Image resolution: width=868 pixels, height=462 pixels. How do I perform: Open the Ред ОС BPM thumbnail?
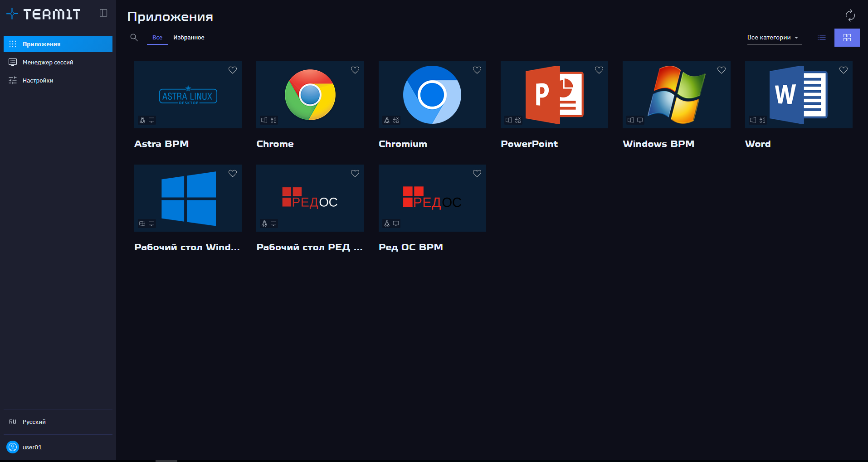click(432, 198)
